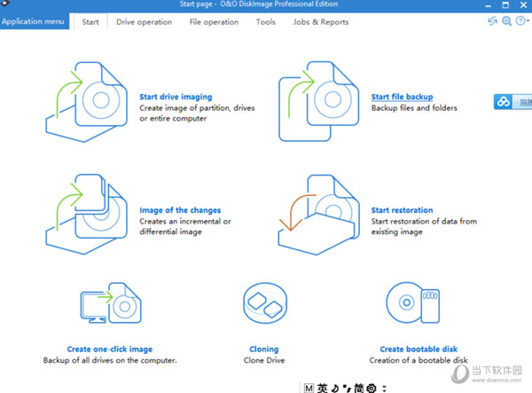Screen dimensions: 532x393
Task: Click the blue cloud widget at right edge
Action: tap(512, 101)
